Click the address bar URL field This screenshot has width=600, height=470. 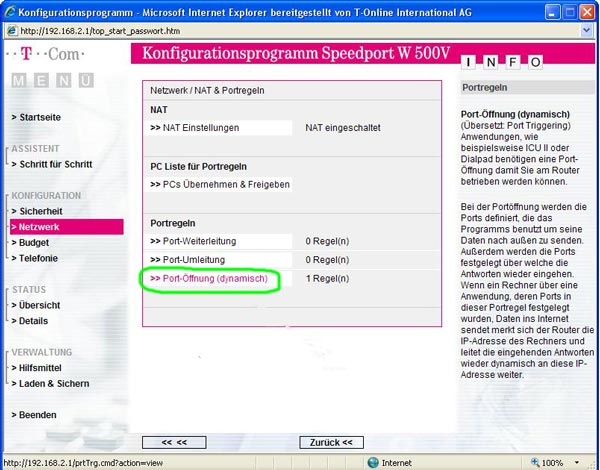coord(295,31)
